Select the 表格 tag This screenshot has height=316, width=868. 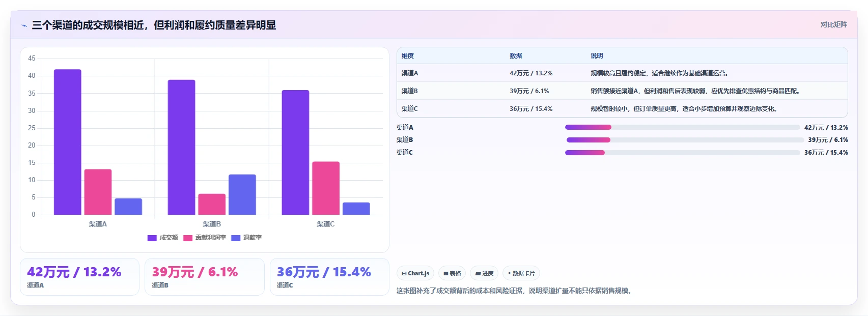452,273
